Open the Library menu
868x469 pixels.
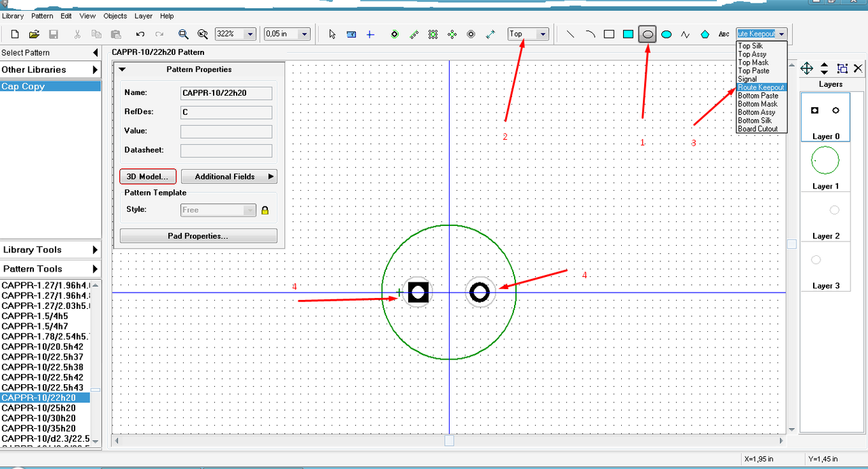pyautogui.click(x=13, y=16)
